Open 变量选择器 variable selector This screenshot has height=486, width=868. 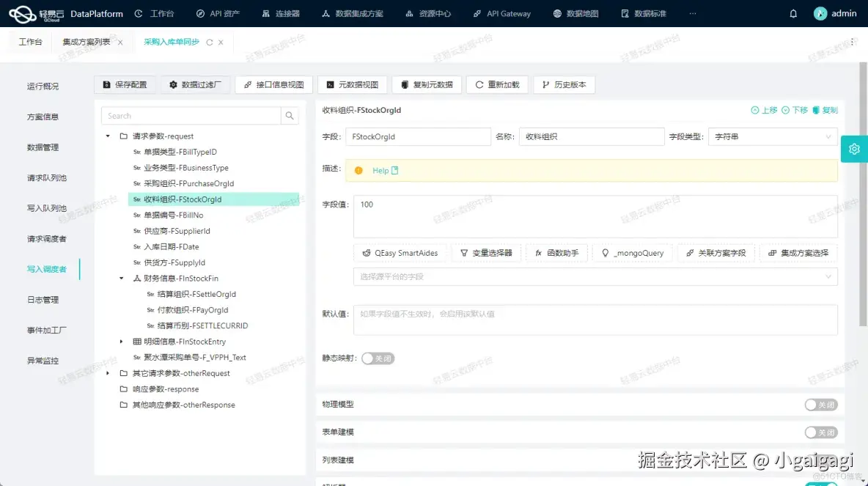coord(486,253)
